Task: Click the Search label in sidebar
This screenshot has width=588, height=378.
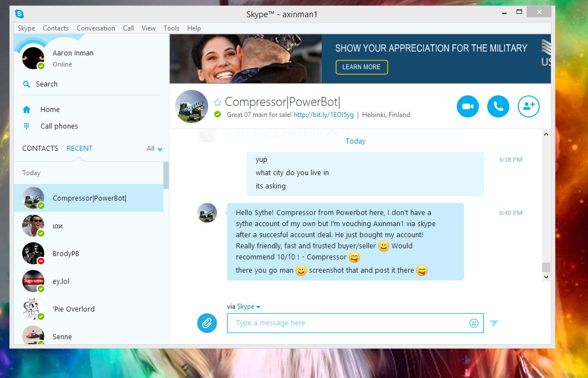Action: click(47, 84)
